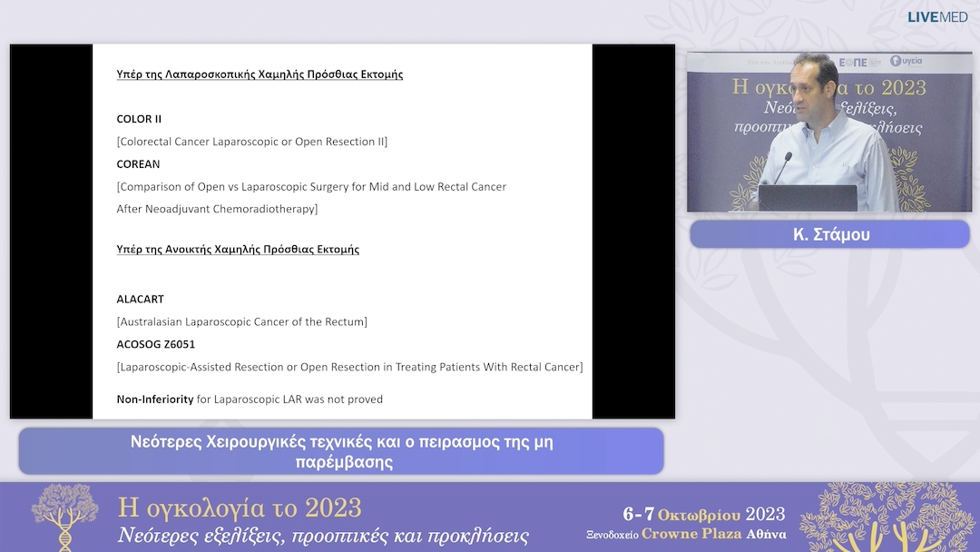Click the υγεία logo in the speaker video
Image resolution: width=980 pixels, height=552 pixels.
tap(906, 61)
